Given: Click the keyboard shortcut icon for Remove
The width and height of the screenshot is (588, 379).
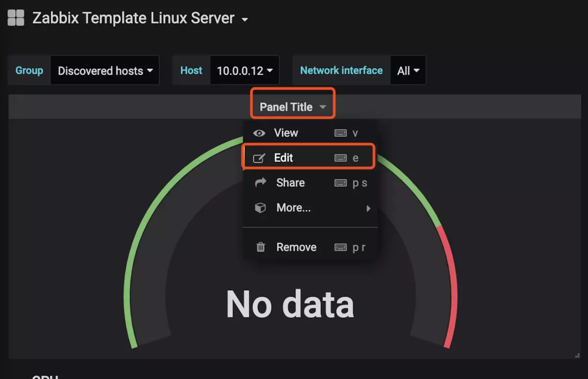Looking at the screenshot, I should [341, 247].
